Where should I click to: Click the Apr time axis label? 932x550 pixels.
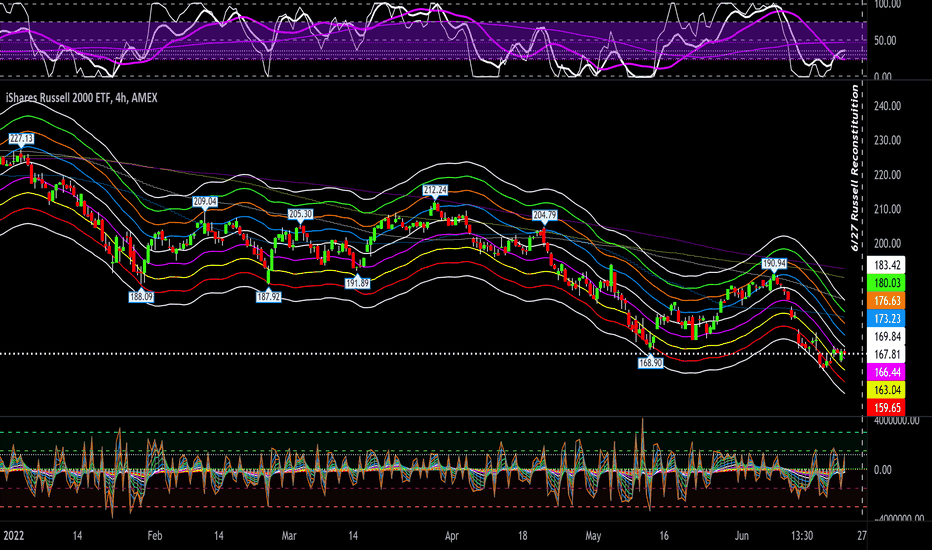pyautogui.click(x=452, y=536)
